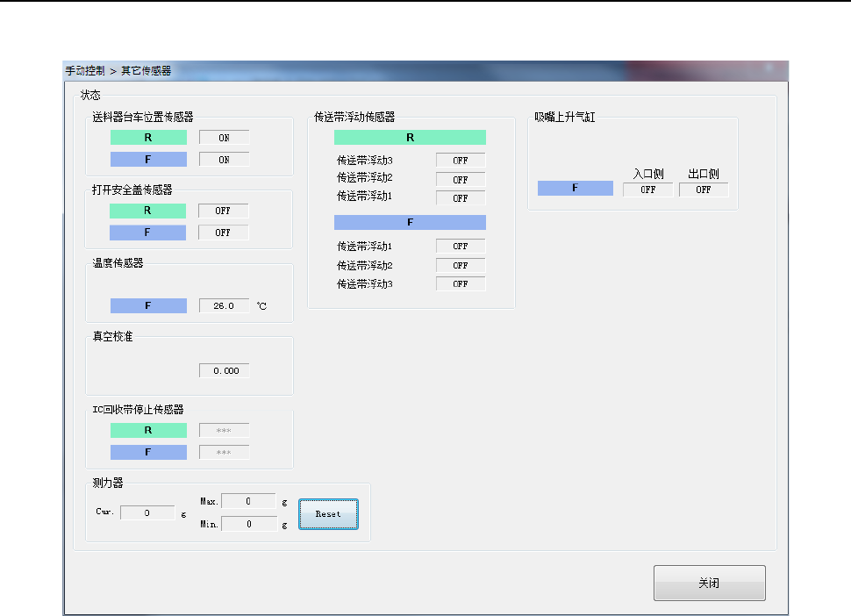Click the 传送带浮动传感器 group title
Viewport: 851px width, 616px height.
354,117
